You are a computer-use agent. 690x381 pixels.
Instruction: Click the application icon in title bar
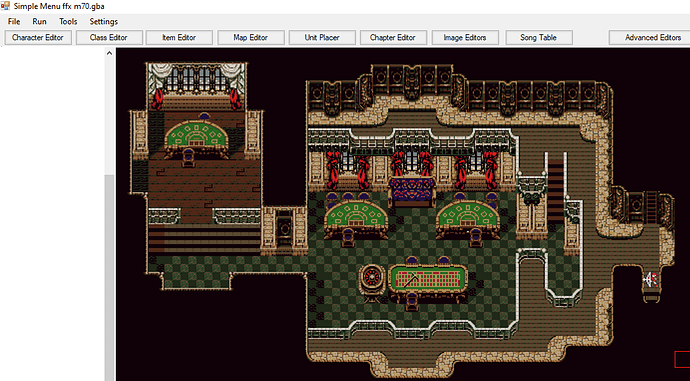pyautogui.click(x=5, y=6)
